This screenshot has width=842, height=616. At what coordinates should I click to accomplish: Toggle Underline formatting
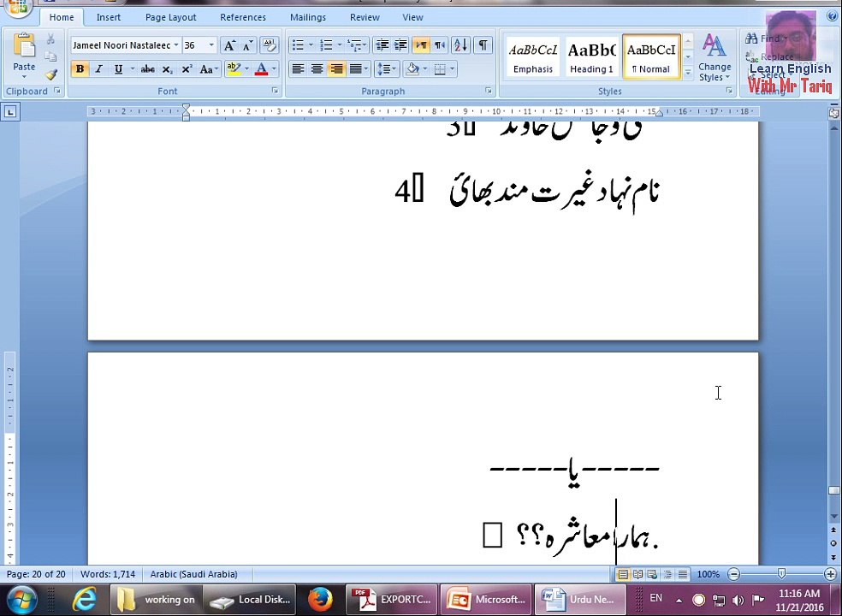click(118, 69)
